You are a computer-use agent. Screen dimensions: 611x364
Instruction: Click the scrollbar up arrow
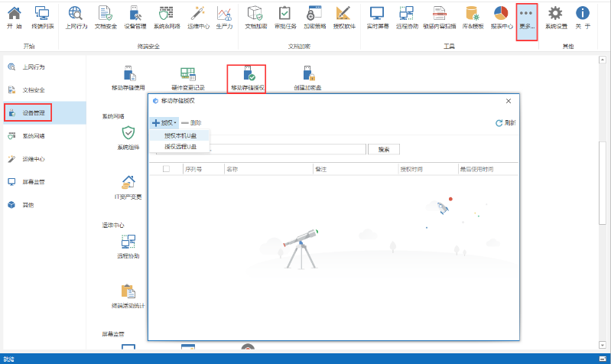point(603,60)
